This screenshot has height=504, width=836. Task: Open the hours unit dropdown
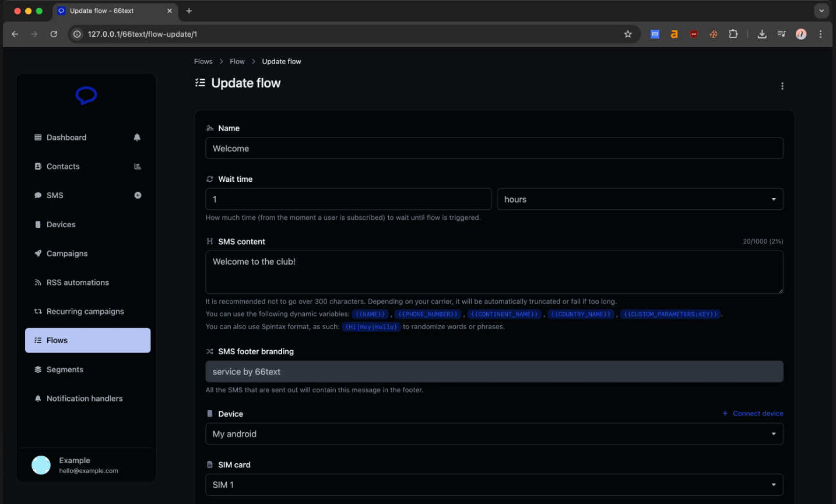[x=640, y=199]
